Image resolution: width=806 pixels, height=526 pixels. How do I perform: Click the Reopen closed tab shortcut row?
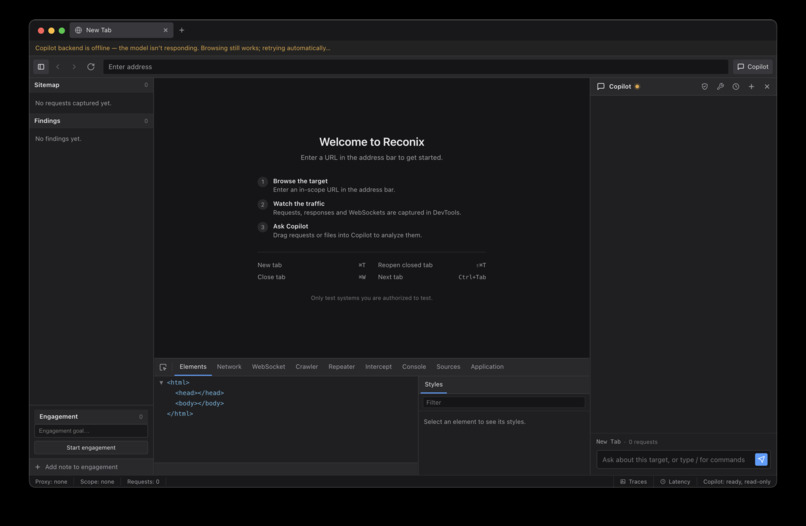432,265
